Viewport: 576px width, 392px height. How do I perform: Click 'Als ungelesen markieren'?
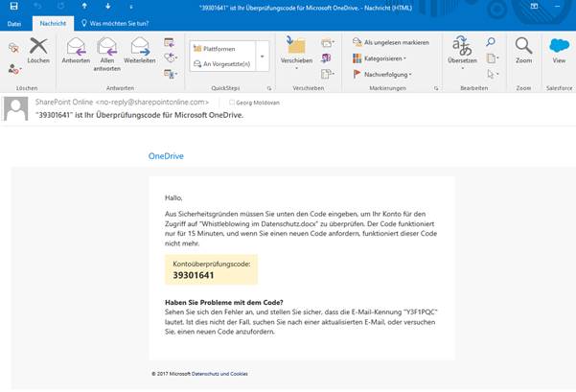(391, 42)
